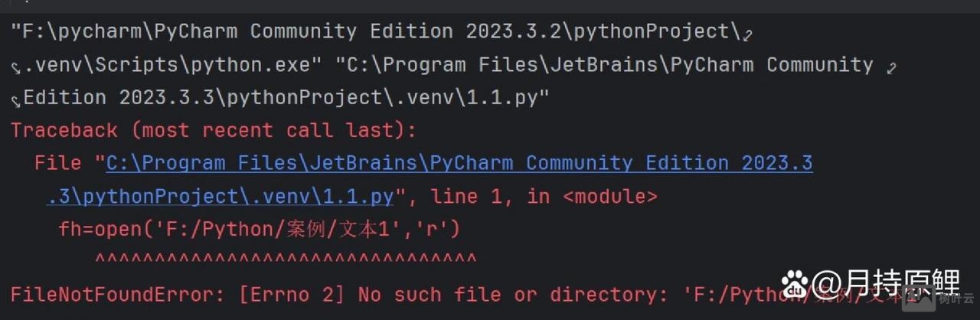Click the fh=open code line
The height and width of the screenshot is (320, 980).
coord(259,229)
